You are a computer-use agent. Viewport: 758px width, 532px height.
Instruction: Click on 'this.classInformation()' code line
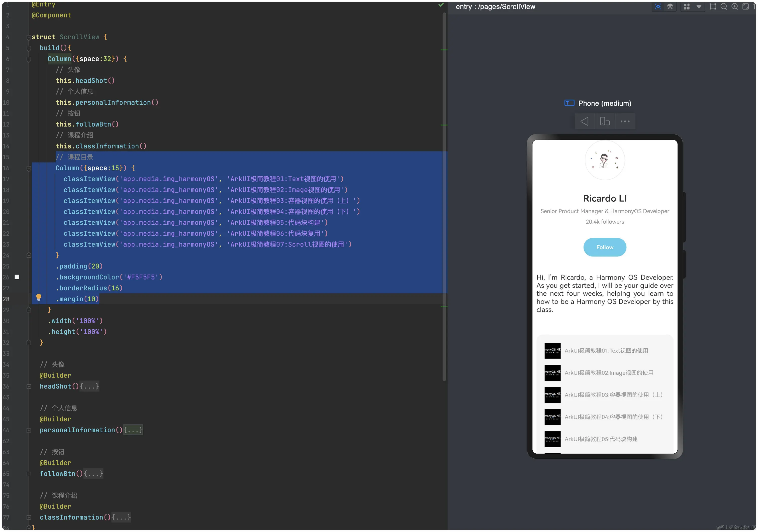point(101,146)
